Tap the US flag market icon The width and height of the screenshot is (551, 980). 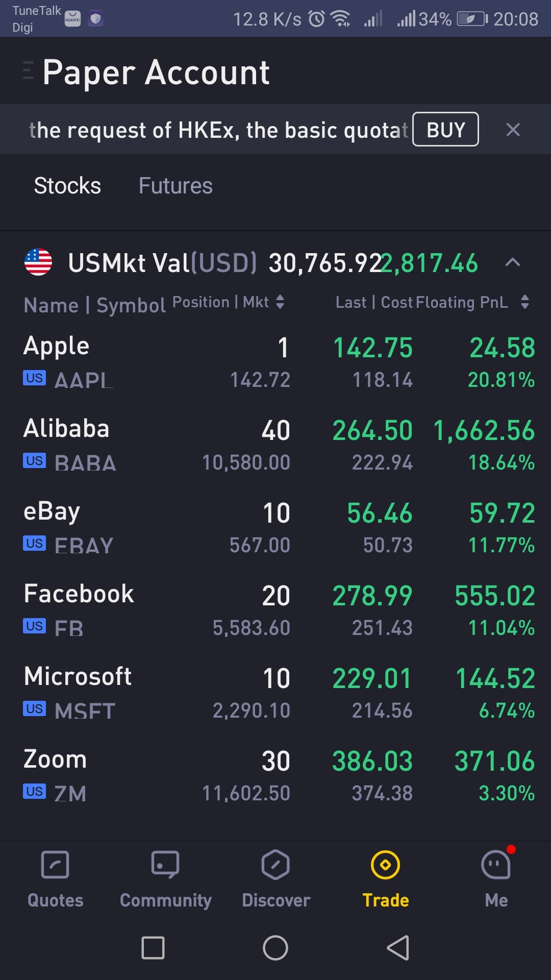click(38, 262)
